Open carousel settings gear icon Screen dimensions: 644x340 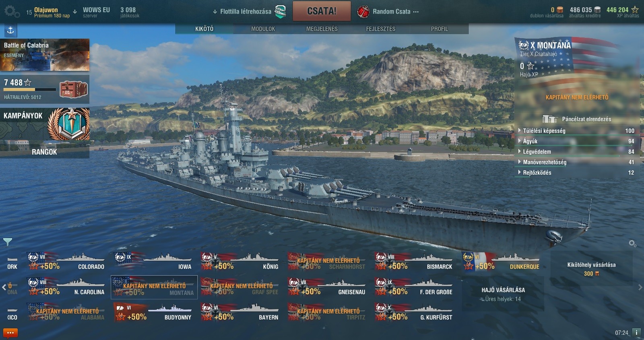click(632, 243)
